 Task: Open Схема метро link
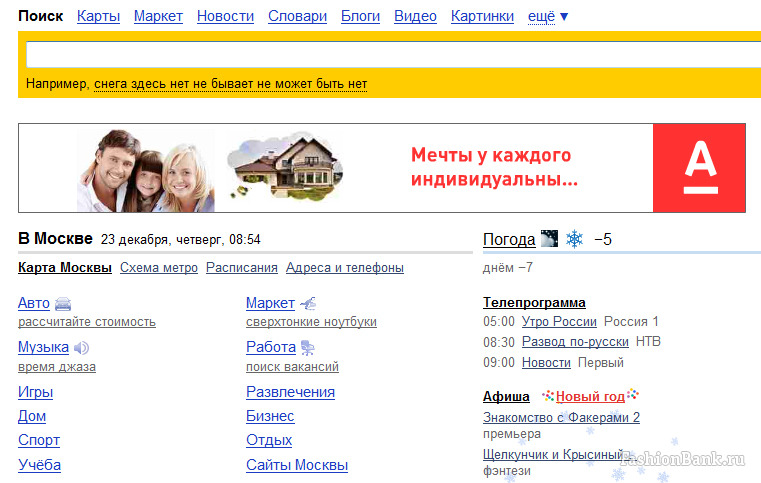click(159, 268)
